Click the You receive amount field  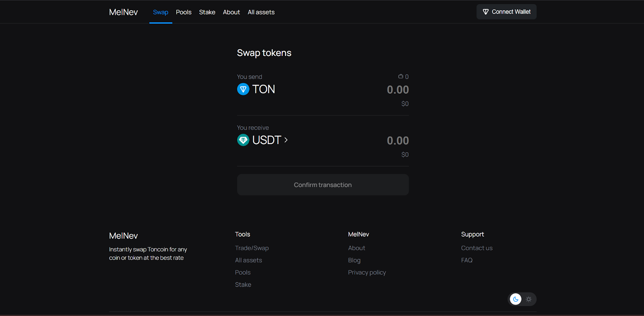point(398,140)
